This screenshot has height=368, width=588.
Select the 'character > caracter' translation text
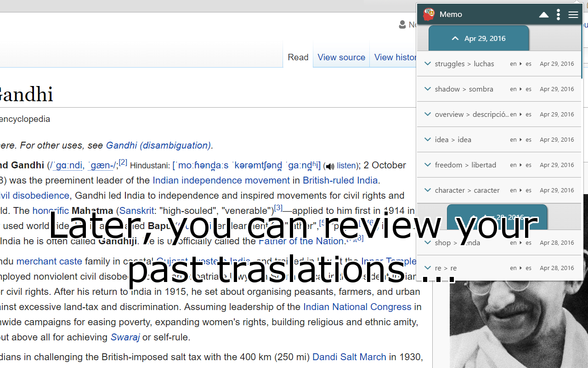[467, 190]
